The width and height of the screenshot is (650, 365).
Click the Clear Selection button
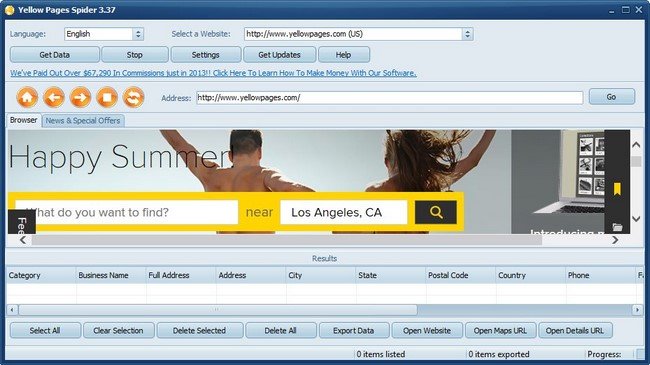coord(119,331)
